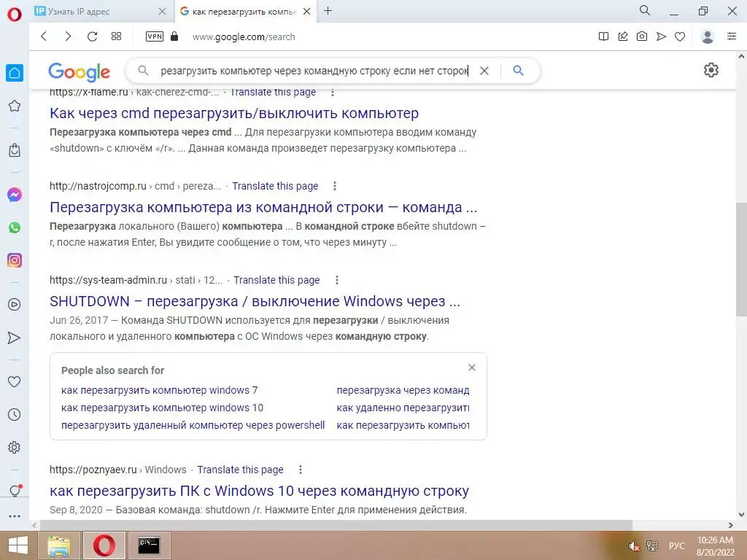747x560 pixels.
Task: Open the send/flow arrow icon in toolbar
Action: point(661,36)
